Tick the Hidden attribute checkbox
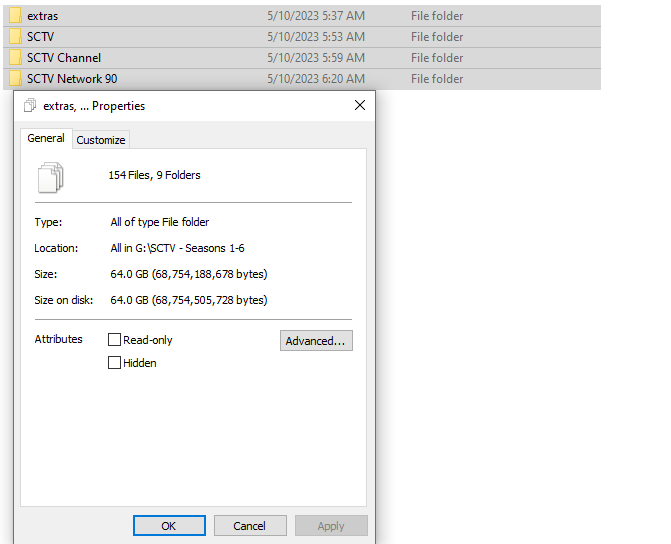The width and height of the screenshot is (671, 544). click(114, 363)
